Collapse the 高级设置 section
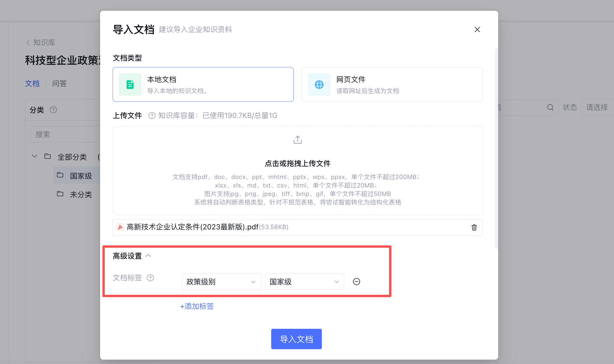The height and width of the screenshot is (364, 614). point(148,256)
